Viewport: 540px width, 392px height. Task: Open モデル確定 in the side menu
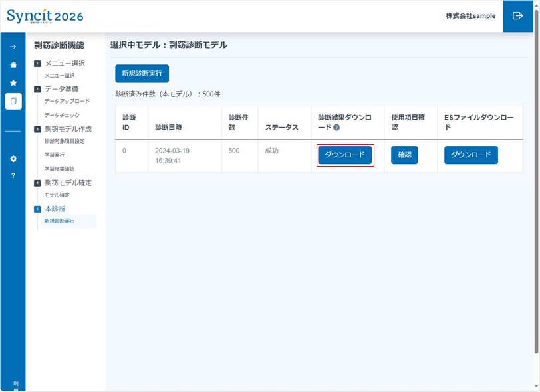[x=57, y=195]
